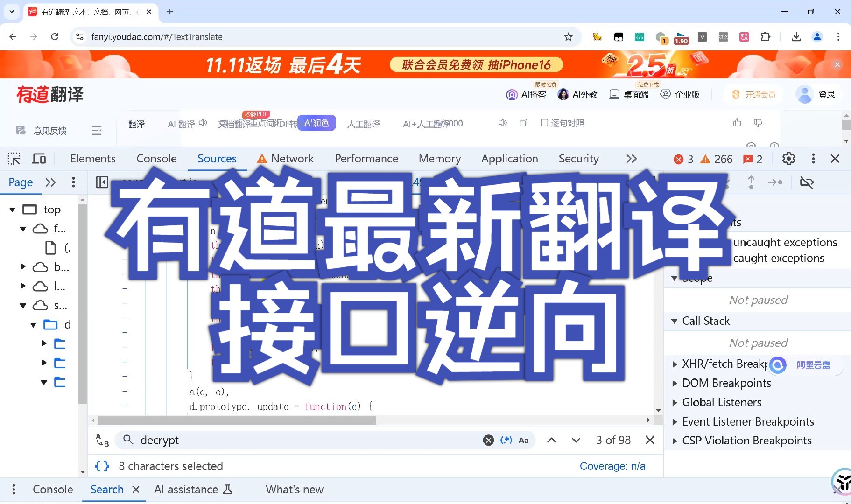This screenshot has height=504, width=851.
Task: Reload the Youdao page
Action: pyautogui.click(x=55, y=37)
